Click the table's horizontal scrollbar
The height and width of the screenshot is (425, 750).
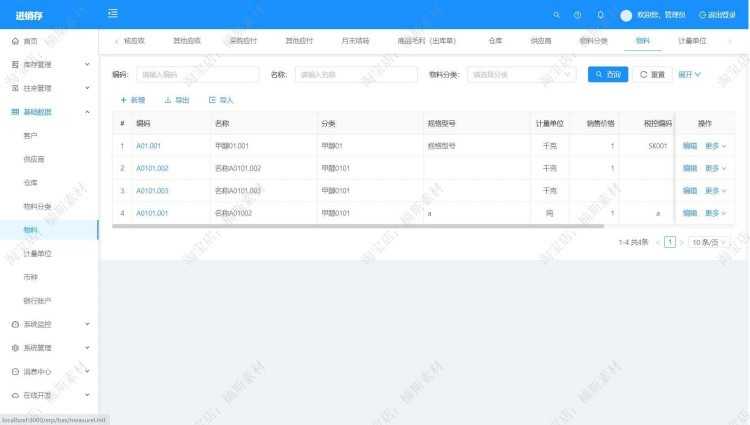click(x=358, y=226)
